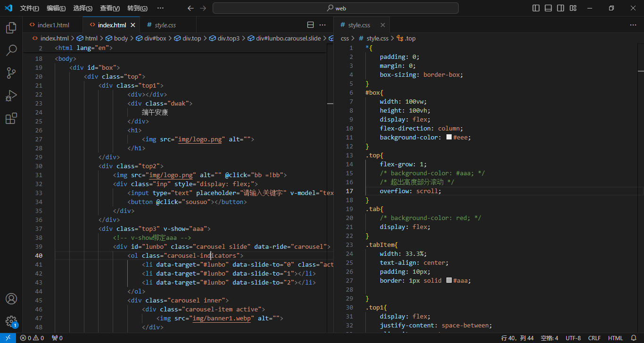Open the 文件(F) menu
Image resolution: width=644 pixels, height=343 pixels.
30,8
